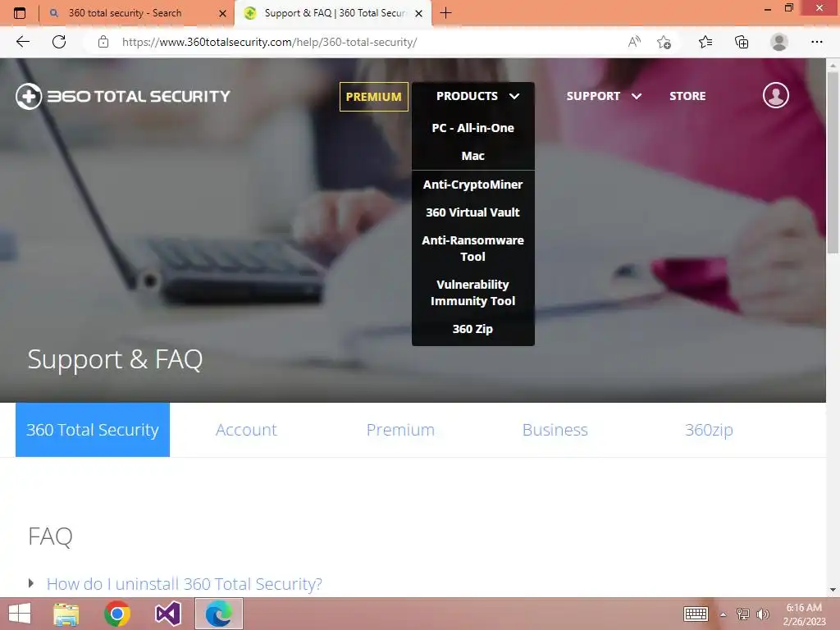Open the touch keyboard tray icon
This screenshot has height=630, width=840.
[x=696, y=614]
